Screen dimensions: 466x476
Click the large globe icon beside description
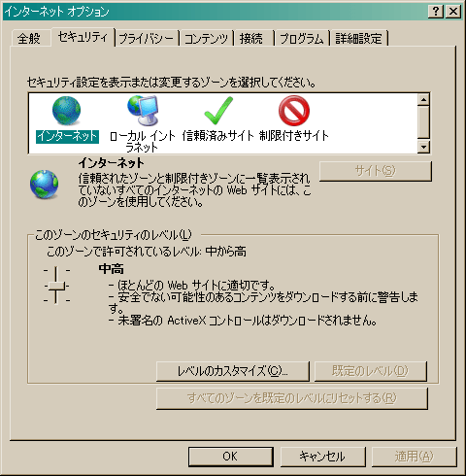coord(45,184)
